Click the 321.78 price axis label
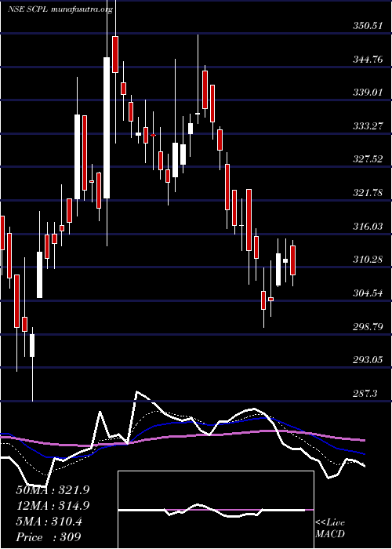 [x=367, y=193]
